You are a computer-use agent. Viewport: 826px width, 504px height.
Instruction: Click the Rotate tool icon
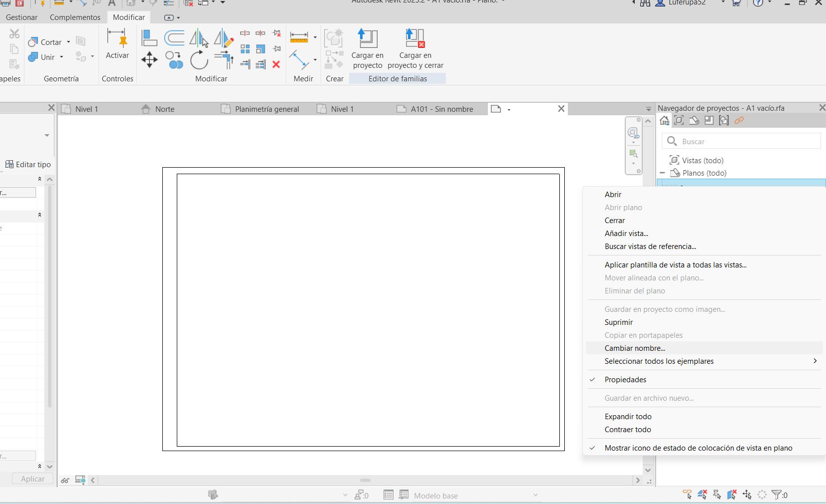point(199,60)
